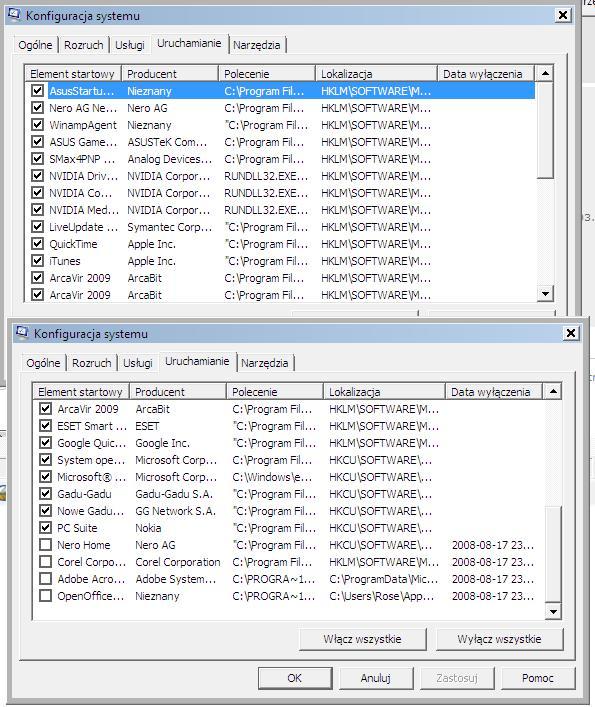The height and width of the screenshot is (707, 595).
Task: Sort by Producent column in upper window
Action: 170,73
